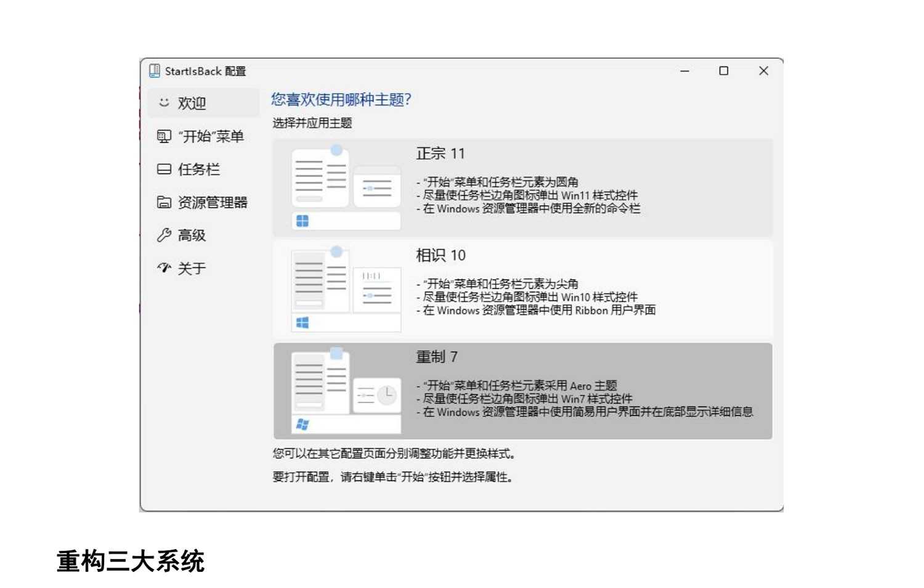Click the Windows 10 logo in 相识 10 preview
924x588 pixels.
tap(302, 322)
